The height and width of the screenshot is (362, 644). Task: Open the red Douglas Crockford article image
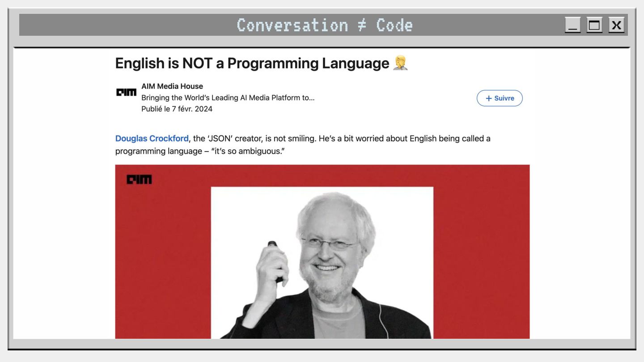coord(322,252)
